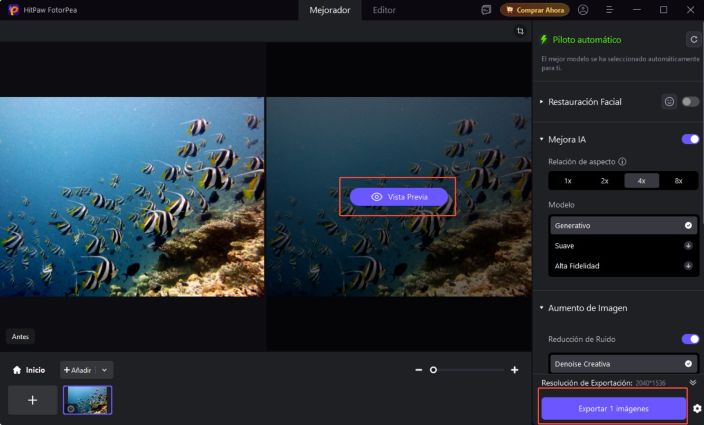
Task: Zoom in with the plus icon
Action: point(515,370)
